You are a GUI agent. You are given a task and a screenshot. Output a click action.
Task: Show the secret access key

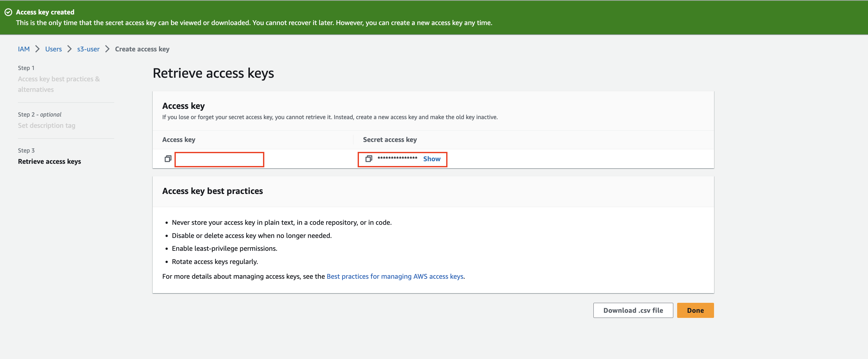tap(432, 159)
